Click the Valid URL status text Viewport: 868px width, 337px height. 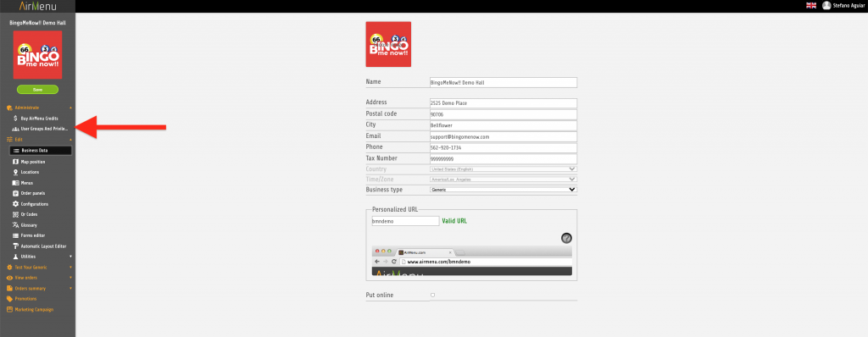click(454, 221)
